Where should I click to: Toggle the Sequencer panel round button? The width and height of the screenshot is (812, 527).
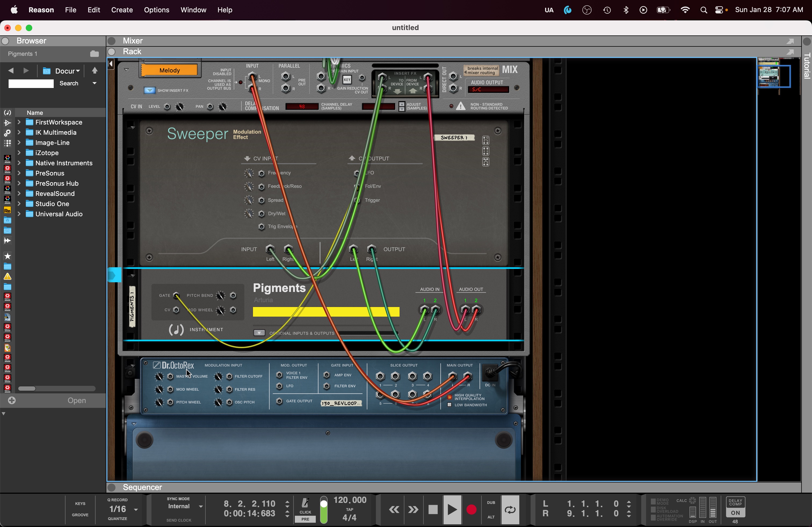(111, 488)
